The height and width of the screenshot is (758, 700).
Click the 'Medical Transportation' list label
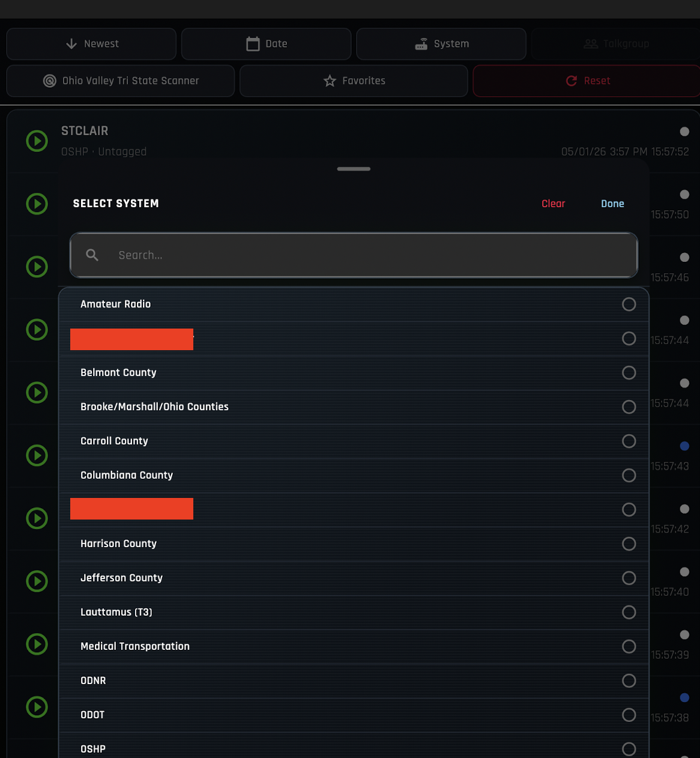point(135,646)
